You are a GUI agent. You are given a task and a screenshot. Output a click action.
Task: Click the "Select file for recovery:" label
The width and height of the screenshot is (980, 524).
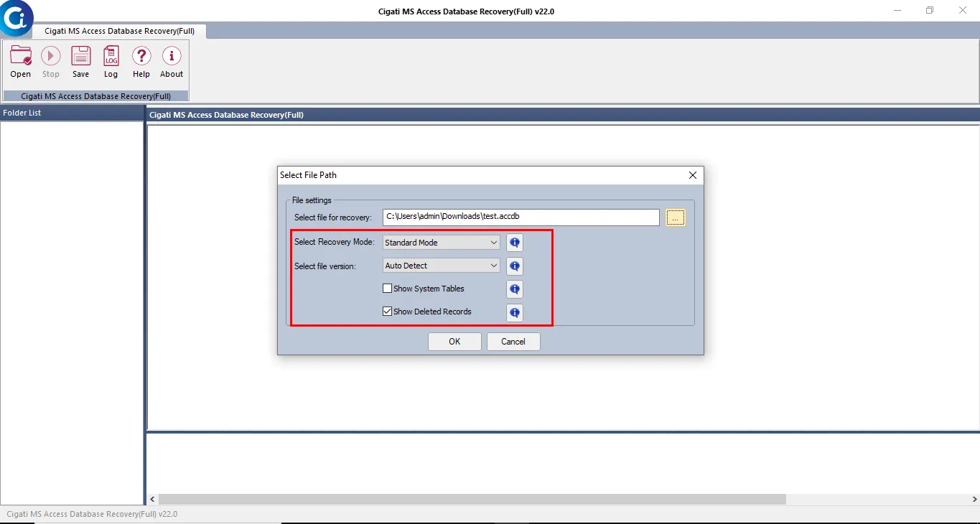click(x=333, y=217)
